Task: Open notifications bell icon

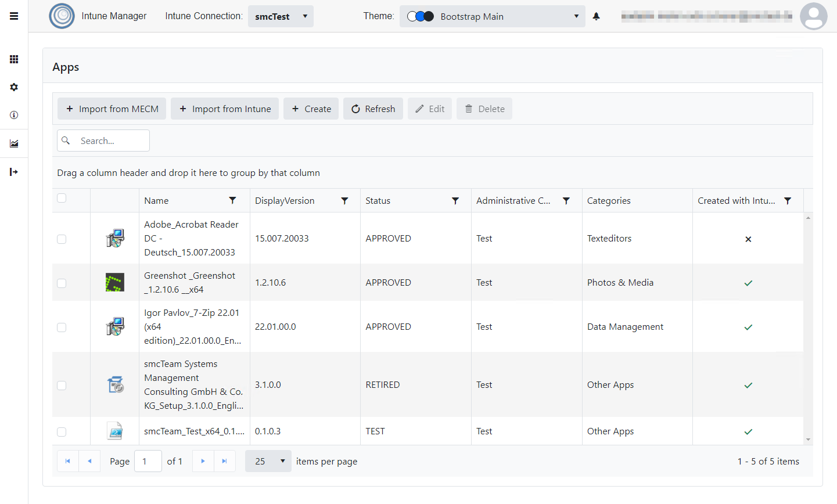Action: (596, 16)
